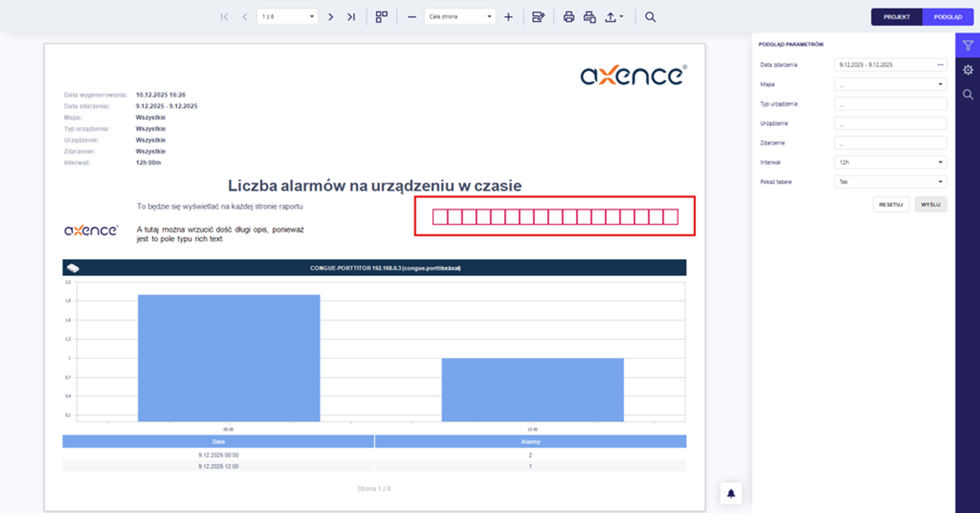This screenshot has height=513, width=980.
Task: Expand the Pokaż tabele dropdown
Action: (890, 182)
